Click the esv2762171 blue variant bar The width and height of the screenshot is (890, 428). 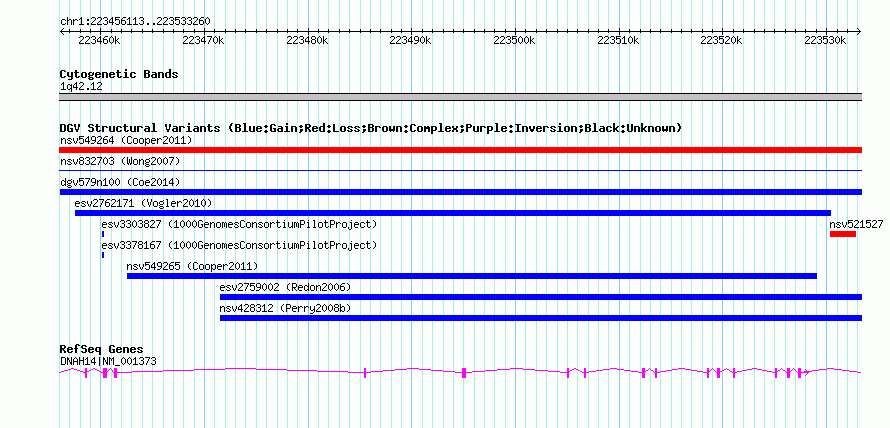(x=453, y=213)
